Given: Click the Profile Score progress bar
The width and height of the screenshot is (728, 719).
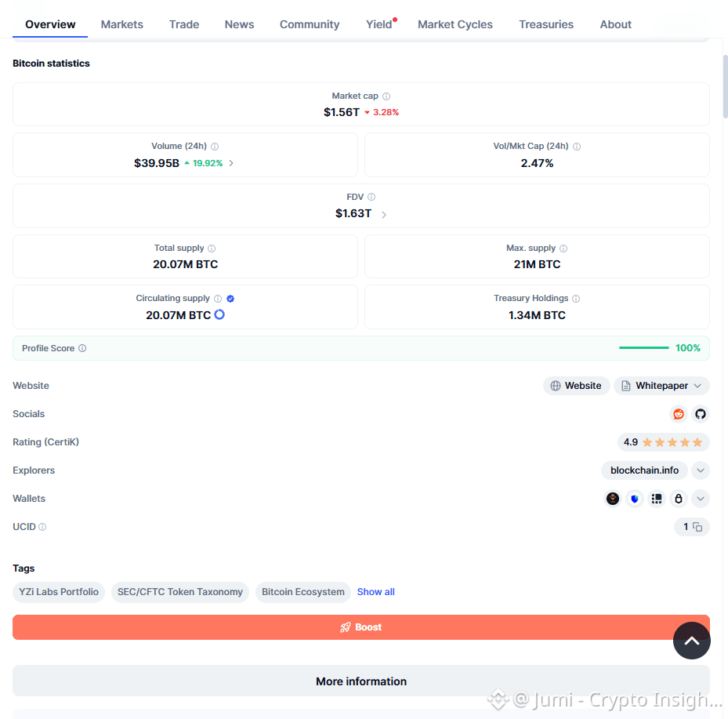Looking at the screenshot, I should tap(643, 348).
